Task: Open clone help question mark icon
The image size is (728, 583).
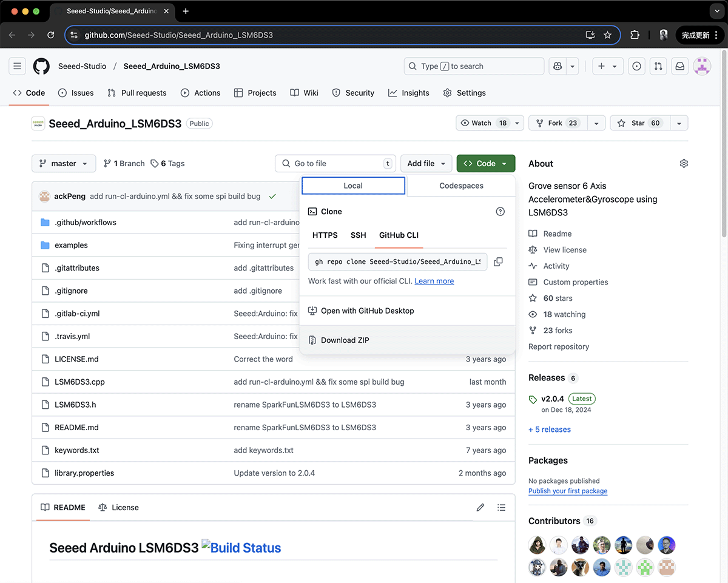Action: pyautogui.click(x=500, y=212)
